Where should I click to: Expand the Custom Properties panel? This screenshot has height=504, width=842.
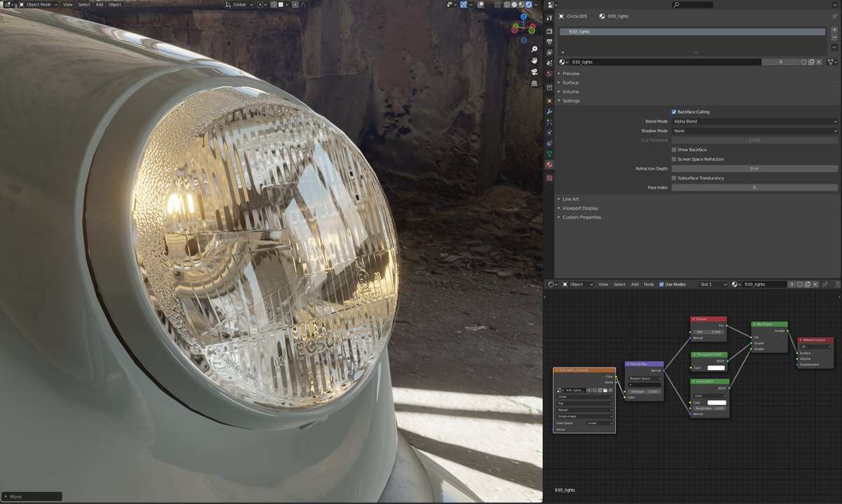coord(582,217)
